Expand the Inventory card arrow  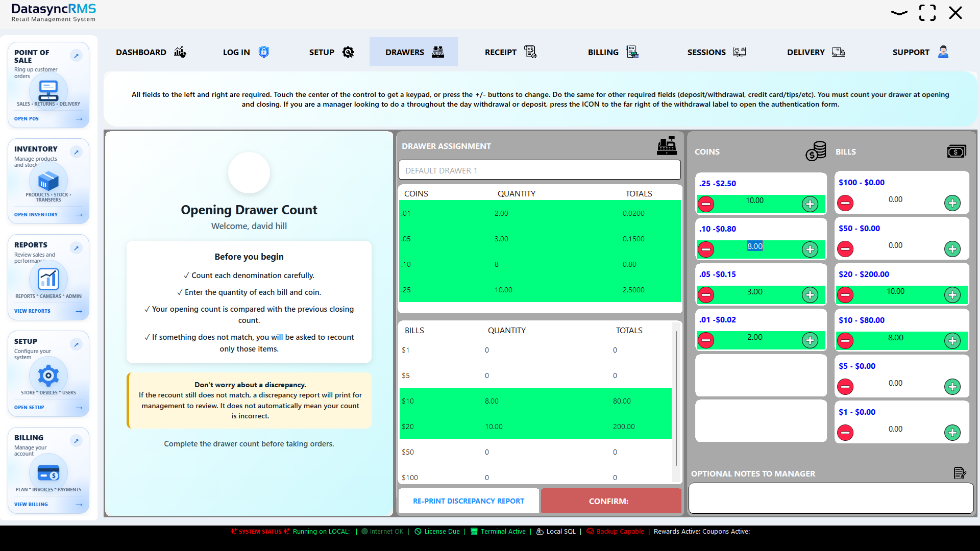(76, 152)
